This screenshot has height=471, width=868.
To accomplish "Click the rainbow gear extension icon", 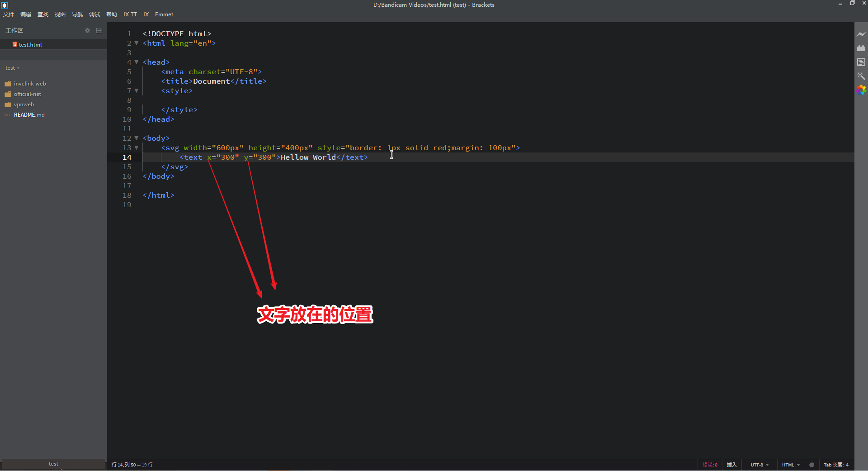I will click(x=862, y=90).
